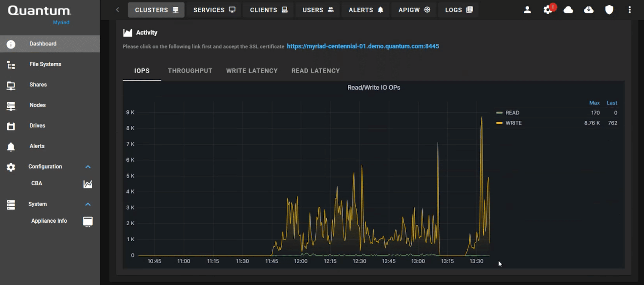Click the 170 READ max value
The width and height of the screenshot is (644, 285).
tap(595, 113)
